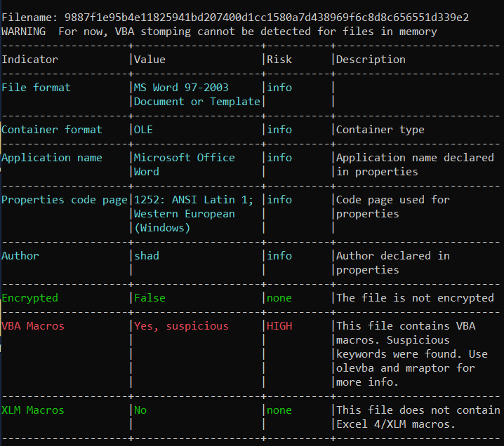Click the 'HIGH' risk value
504x446 pixels.
coord(279,326)
